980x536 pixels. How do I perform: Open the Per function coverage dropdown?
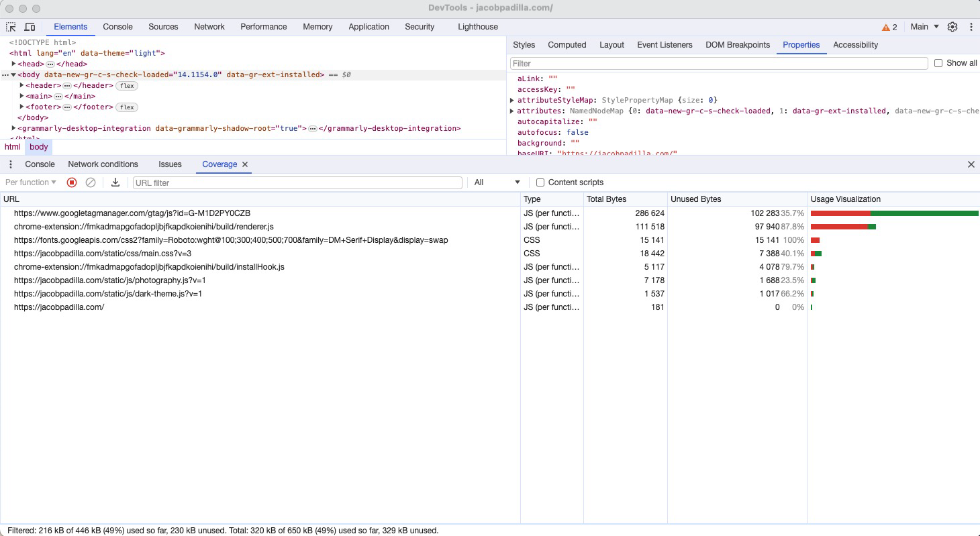pos(30,182)
